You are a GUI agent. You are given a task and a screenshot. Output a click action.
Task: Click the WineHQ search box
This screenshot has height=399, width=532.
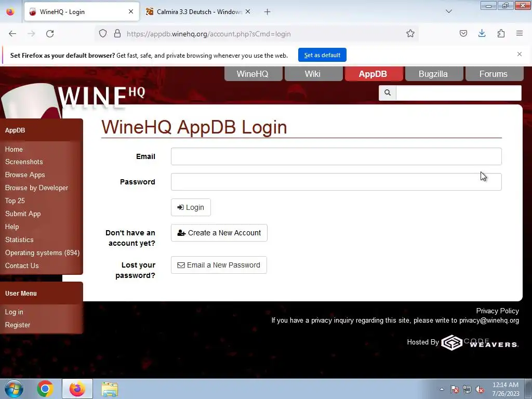(458, 93)
